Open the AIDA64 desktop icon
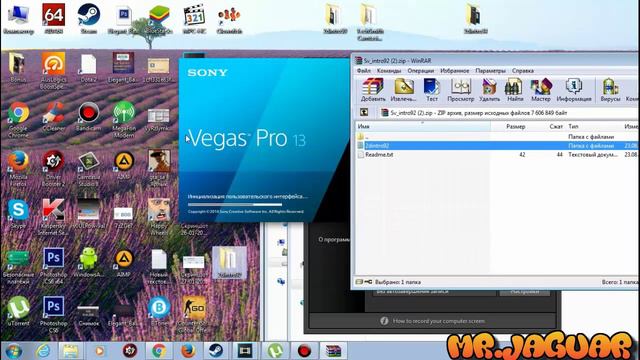 pos(53,18)
